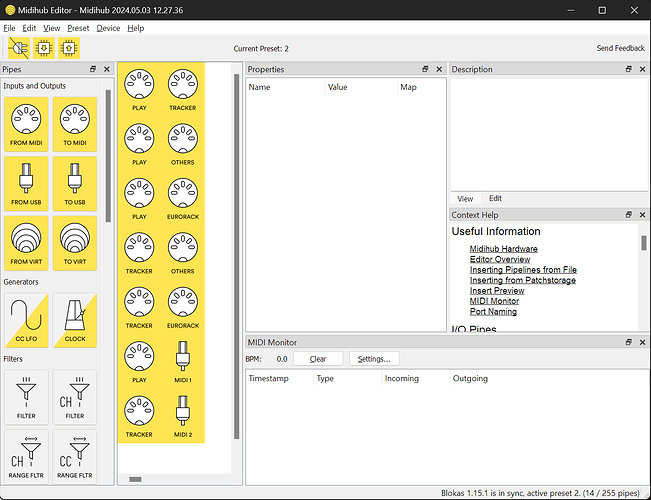651x500 pixels.
Task: Select the PLAY pipe left of EURORACK
Action: [x=139, y=199]
